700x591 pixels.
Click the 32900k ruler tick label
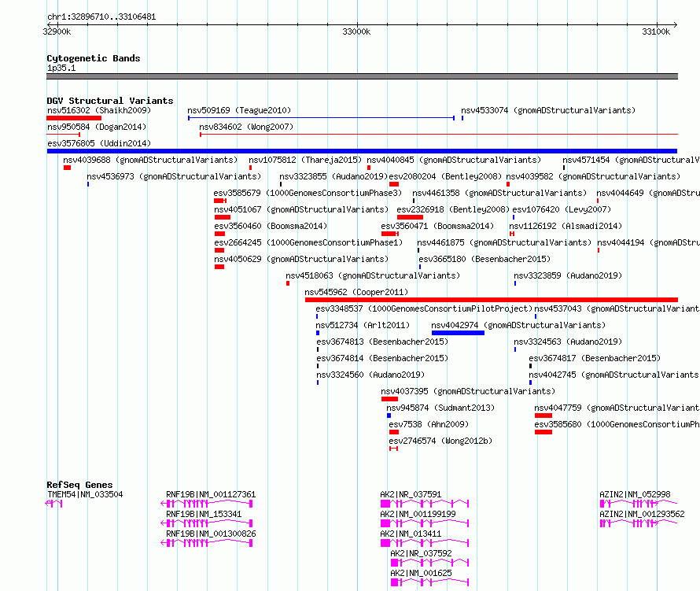[x=57, y=31]
